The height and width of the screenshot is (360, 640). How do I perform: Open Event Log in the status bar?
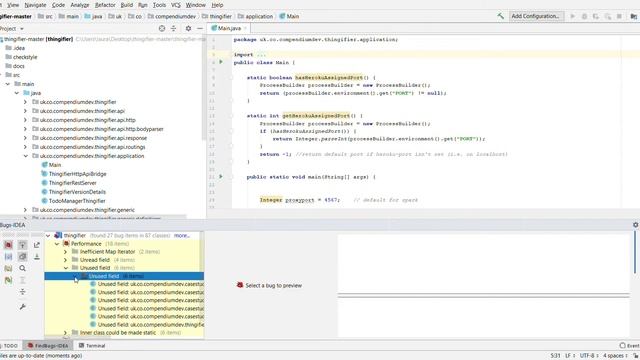pyautogui.click(x=630, y=346)
